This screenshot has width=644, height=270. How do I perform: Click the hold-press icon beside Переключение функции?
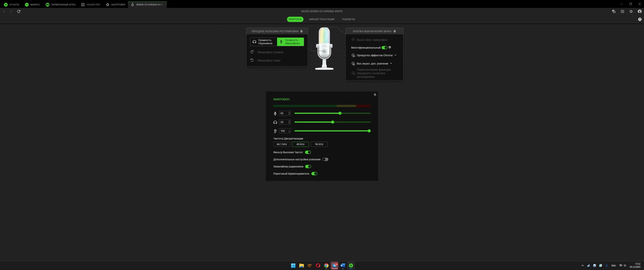tap(353, 73)
